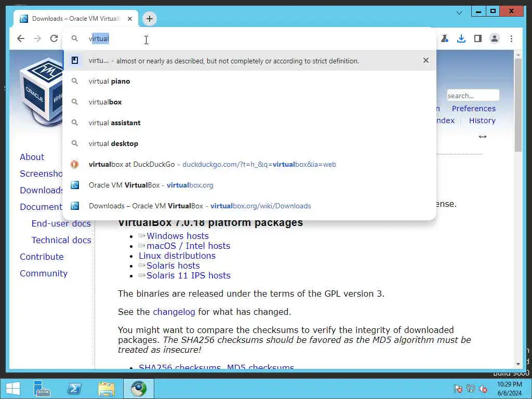Image resolution: width=532 pixels, height=399 pixels.
Task: Download the Windows hosts package
Action: [178, 236]
